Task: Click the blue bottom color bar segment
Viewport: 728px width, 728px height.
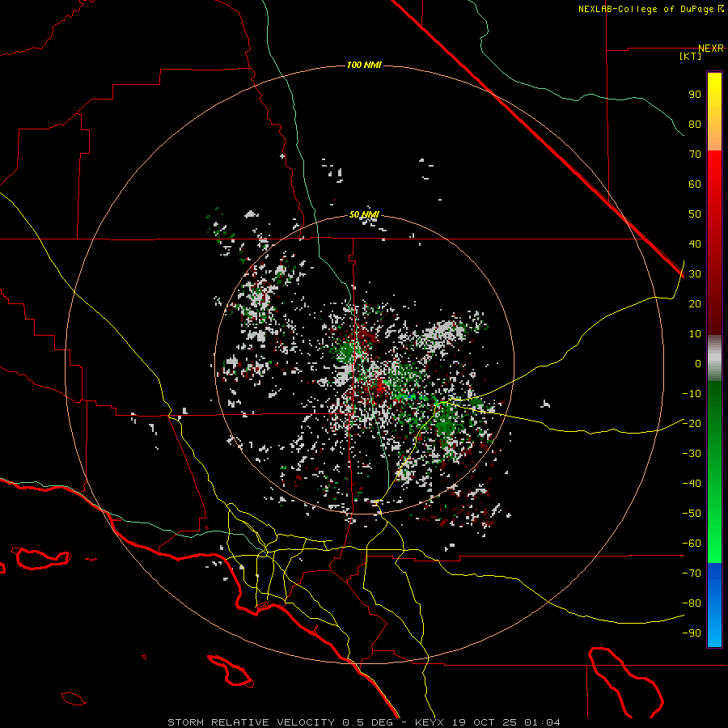Action: [x=714, y=605]
